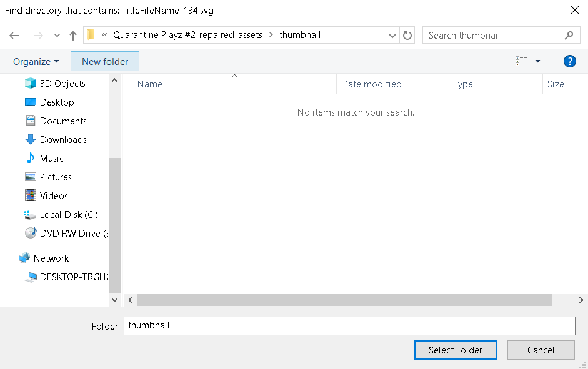
Task: Navigate up one folder level
Action: point(73,35)
